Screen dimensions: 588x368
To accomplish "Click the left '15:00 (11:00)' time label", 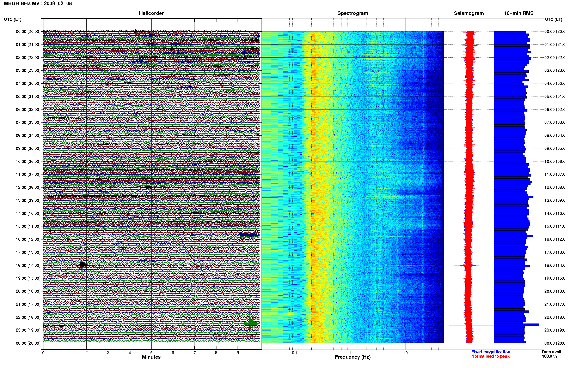I will [x=28, y=226].
